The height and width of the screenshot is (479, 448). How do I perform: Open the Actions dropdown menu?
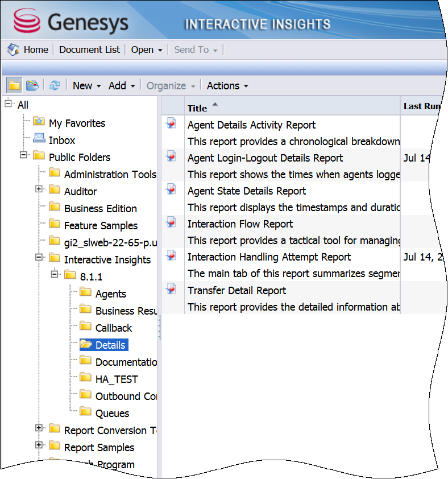[227, 86]
